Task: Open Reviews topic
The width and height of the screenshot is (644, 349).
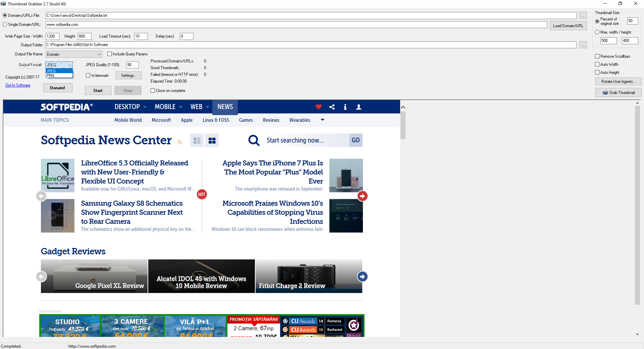Action: point(271,120)
